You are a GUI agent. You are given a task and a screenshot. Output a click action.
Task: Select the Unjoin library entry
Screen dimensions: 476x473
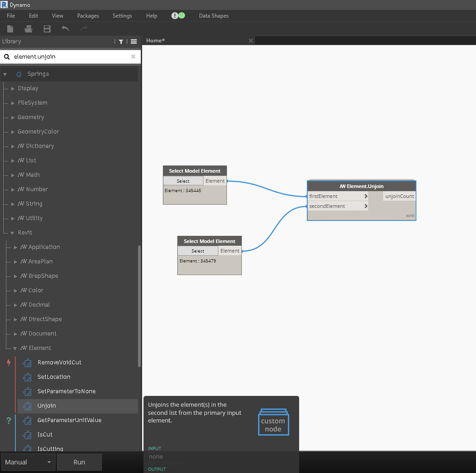78,406
